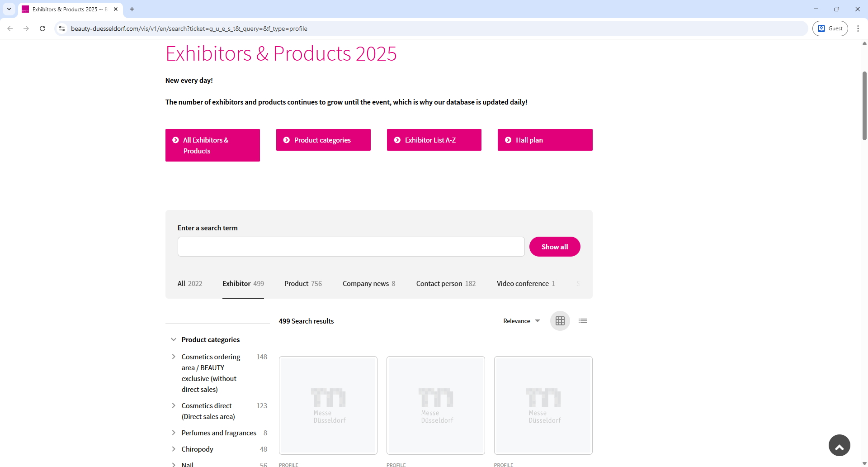Collapse the Product categories filter section
This screenshot has height=467, width=868.
pos(174,339)
